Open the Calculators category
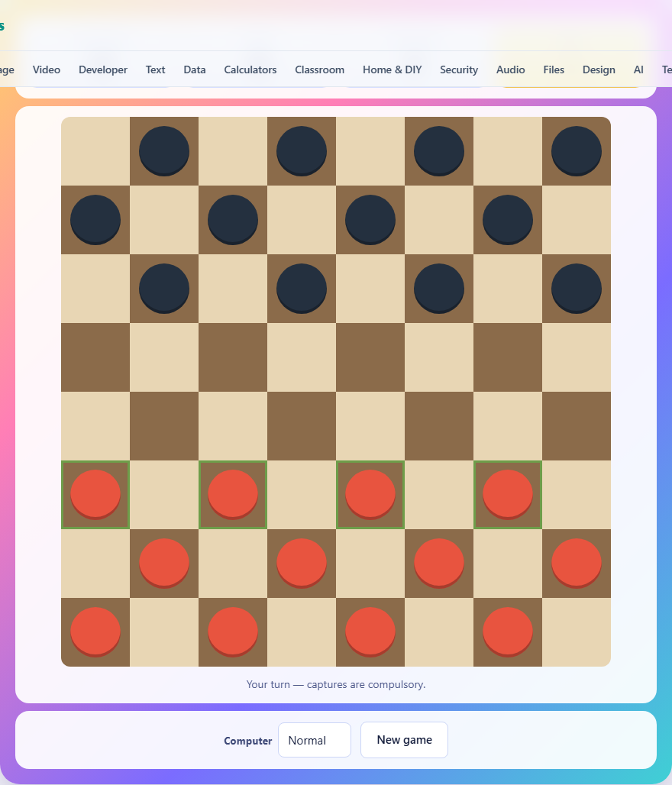 (x=250, y=69)
